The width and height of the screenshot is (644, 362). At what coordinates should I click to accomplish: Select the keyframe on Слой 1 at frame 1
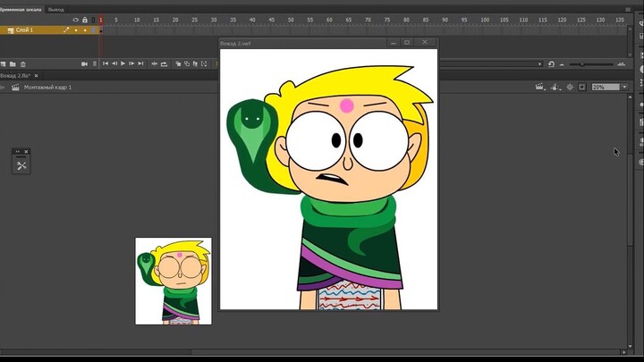(x=100, y=30)
